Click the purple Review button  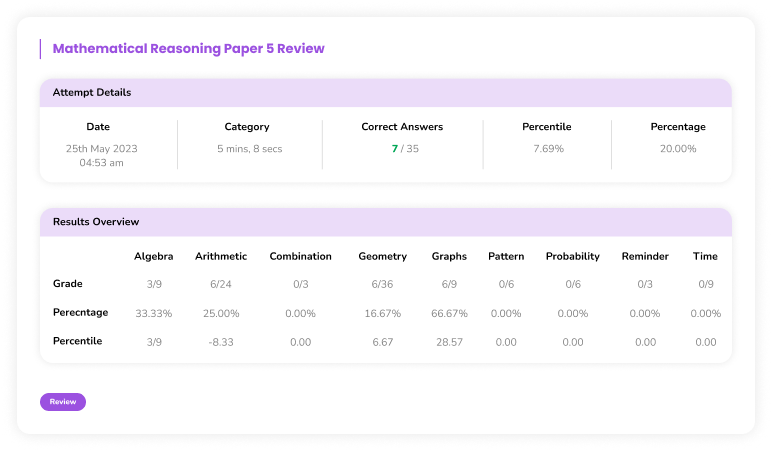click(x=63, y=402)
